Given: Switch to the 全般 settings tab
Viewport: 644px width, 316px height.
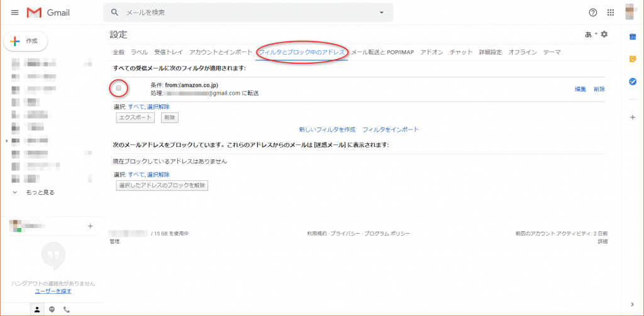Looking at the screenshot, I should (x=118, y=52).
